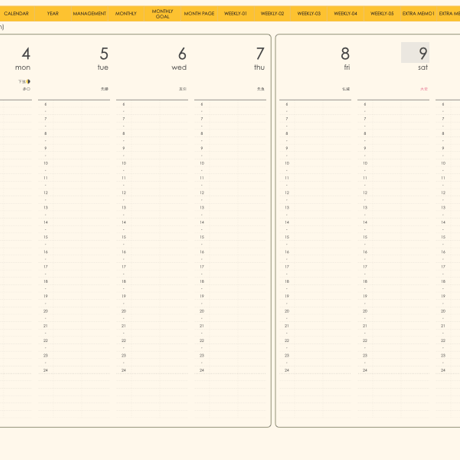Click hour 15 in the fri column

coord(287,237)
